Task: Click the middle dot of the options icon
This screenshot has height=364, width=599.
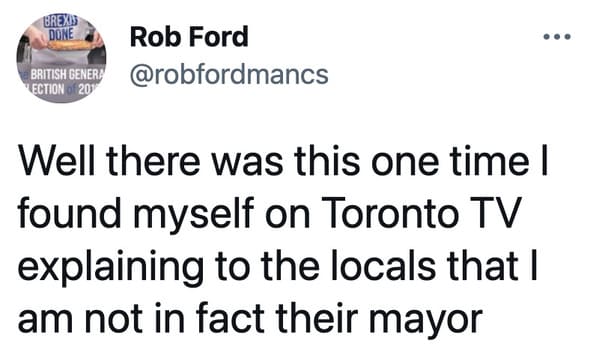Action: point(557,37)
